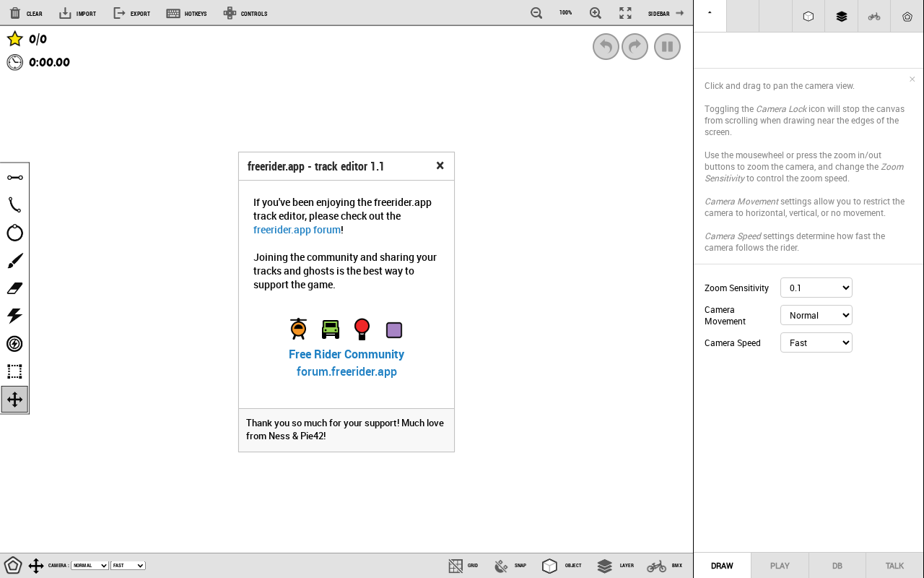Click the helicopter vehicle icon in dialog
Image resolution: width=924 pixels, height=578 pixels.
(298, 329)
